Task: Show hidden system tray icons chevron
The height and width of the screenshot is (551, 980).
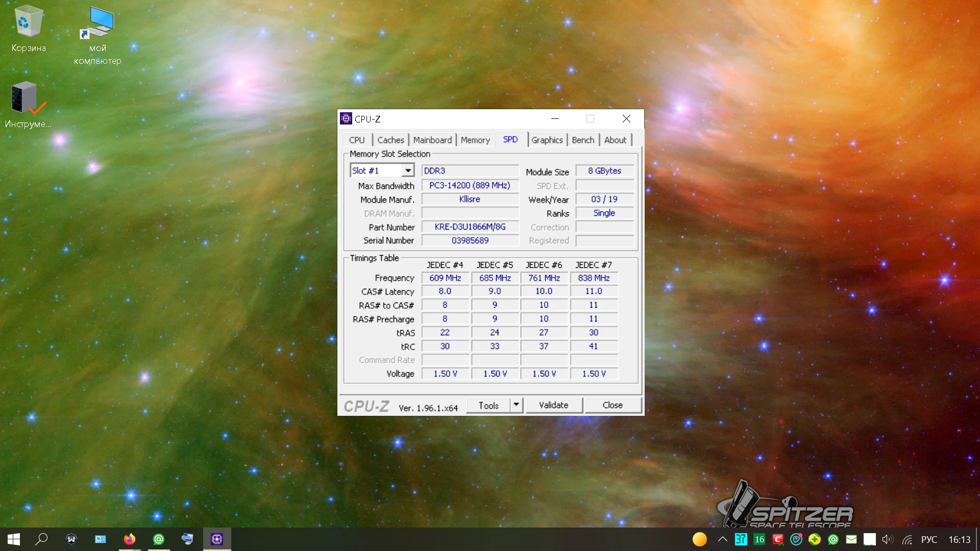Action: click(722, 539)
